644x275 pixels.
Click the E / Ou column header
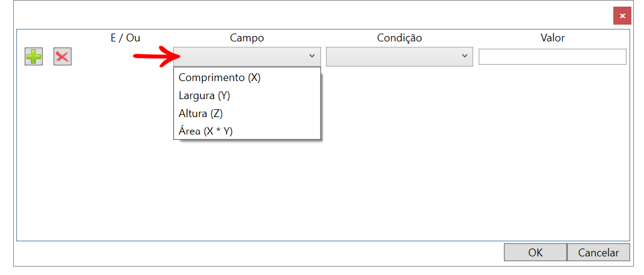tap(126, 38)
